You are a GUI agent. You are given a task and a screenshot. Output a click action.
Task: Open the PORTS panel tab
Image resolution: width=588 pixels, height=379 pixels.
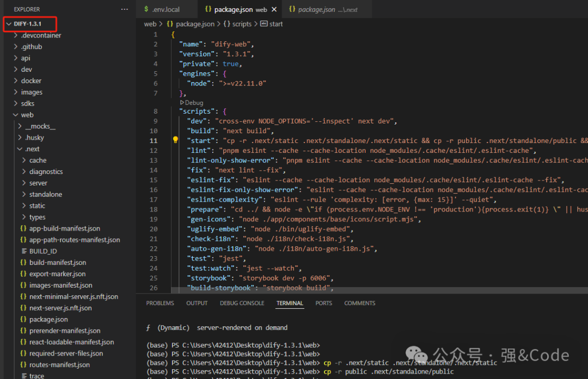coord(323,303)
